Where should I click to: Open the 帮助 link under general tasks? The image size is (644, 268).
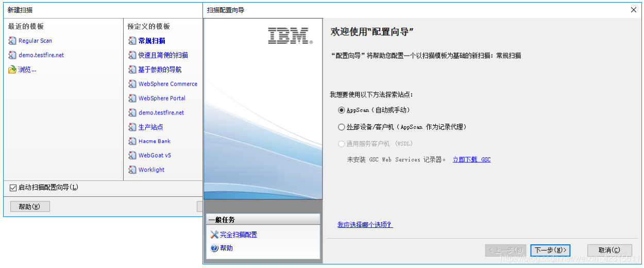coord(226,248)
